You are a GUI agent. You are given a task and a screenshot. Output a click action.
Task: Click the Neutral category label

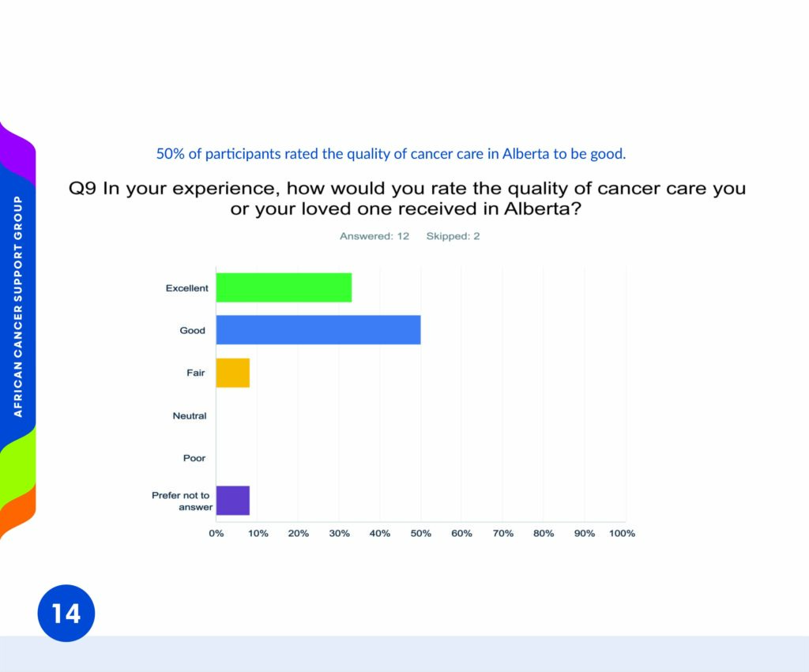tap(190, 415)
